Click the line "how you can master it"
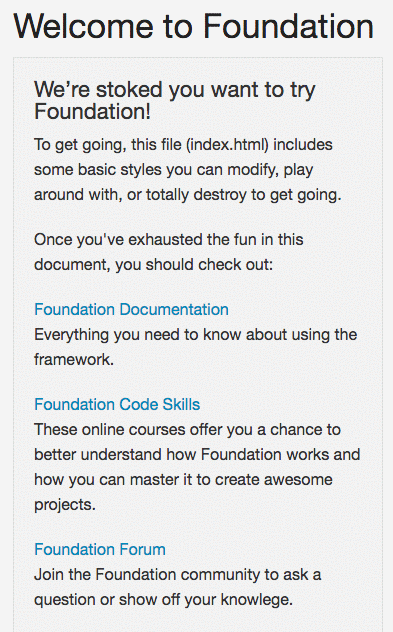The image size is (393, 632). (x=183, y=480)
